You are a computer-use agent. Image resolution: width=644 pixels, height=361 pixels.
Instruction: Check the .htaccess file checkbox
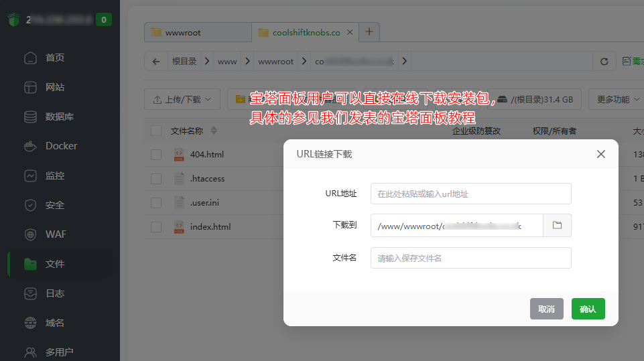coord(156,179)
